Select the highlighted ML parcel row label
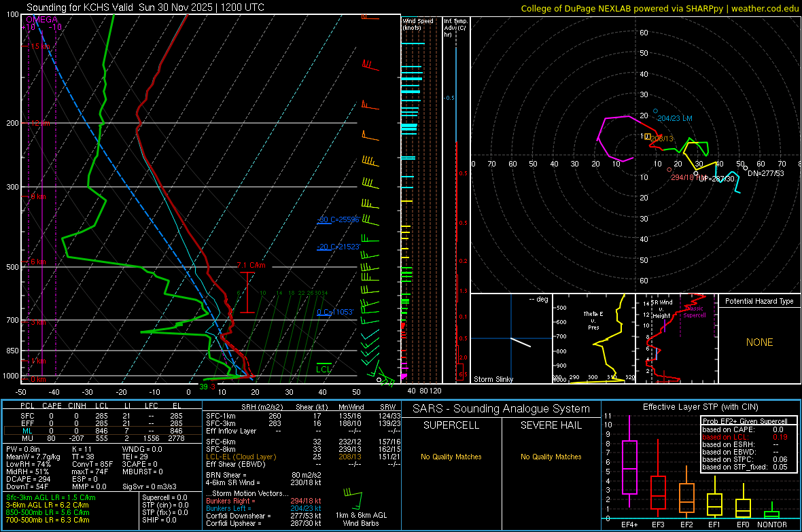Viewport: 802px width, 532px height. (27, 431)
